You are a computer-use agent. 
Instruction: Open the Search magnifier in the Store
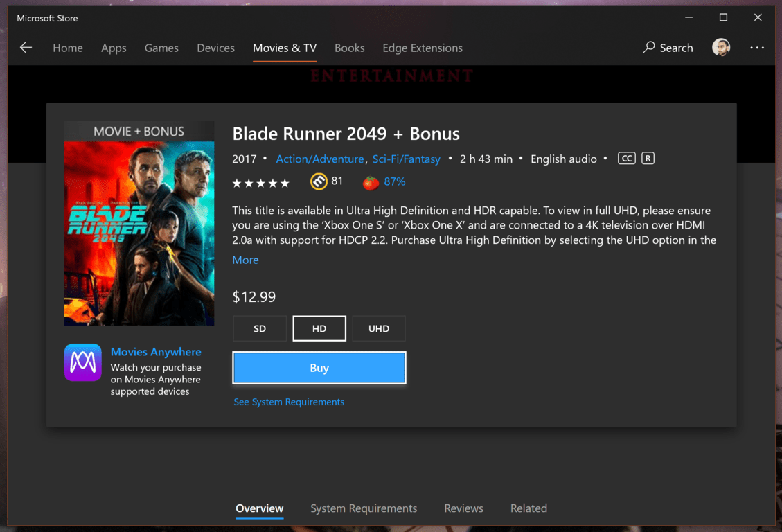668,48
